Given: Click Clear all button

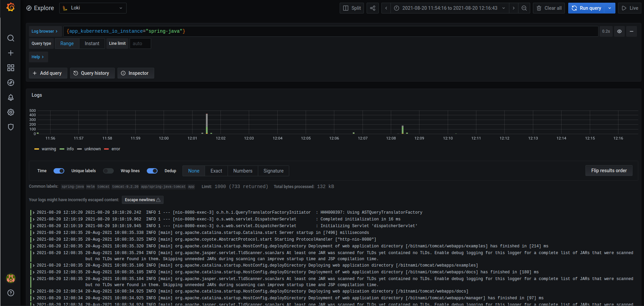Looking at the screenshot, I should pyautogui.click(x=549, y=8).
